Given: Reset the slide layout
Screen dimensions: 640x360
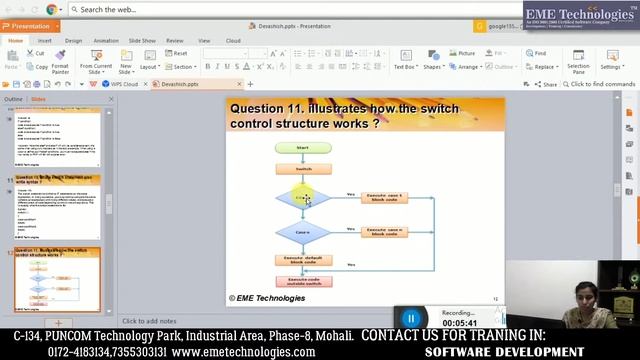Looking at the screenshot, I should coord(176,53).
